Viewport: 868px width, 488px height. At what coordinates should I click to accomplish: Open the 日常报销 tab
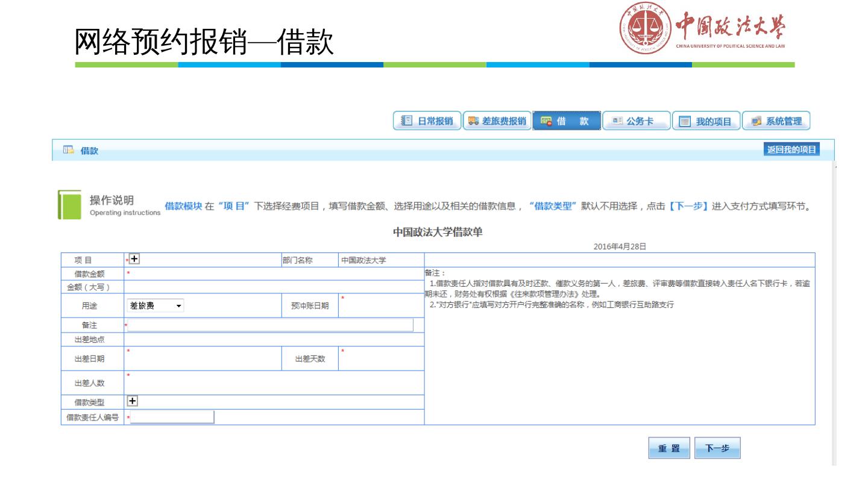(427, 121)
